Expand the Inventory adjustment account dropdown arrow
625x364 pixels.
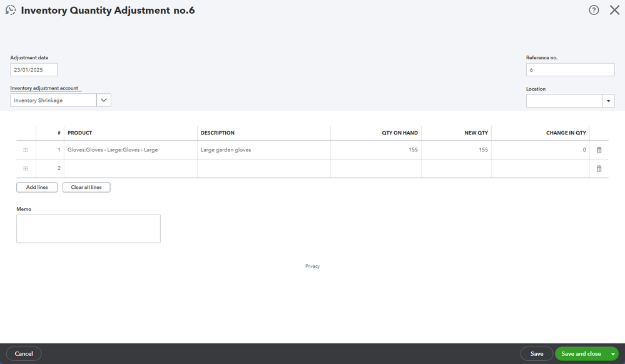point(104,100)
